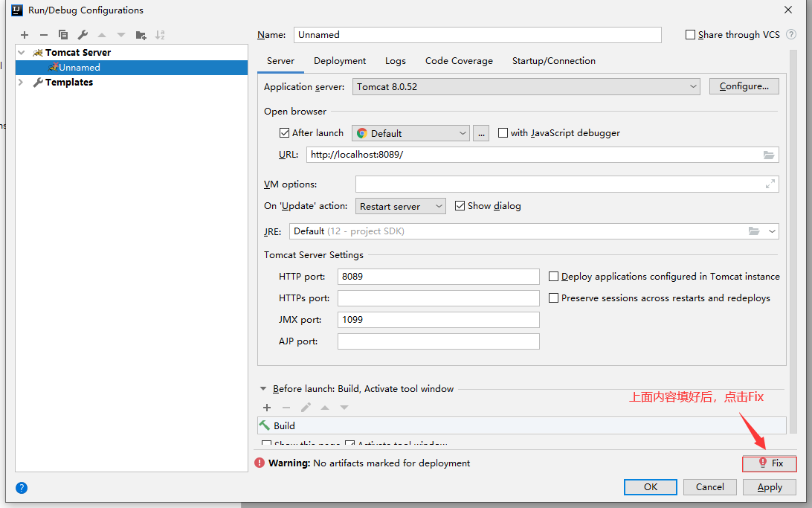Click Fix button

click(770, 463)
